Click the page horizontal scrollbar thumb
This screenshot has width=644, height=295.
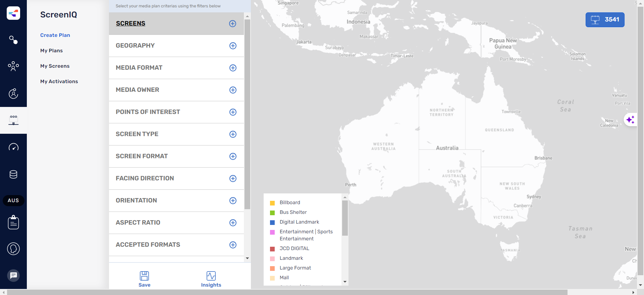[x=287, y=292]
